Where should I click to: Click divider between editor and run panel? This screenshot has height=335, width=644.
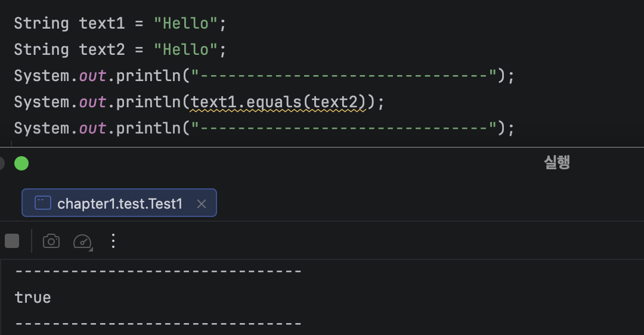pyautogui.click(x=322, y=147)
